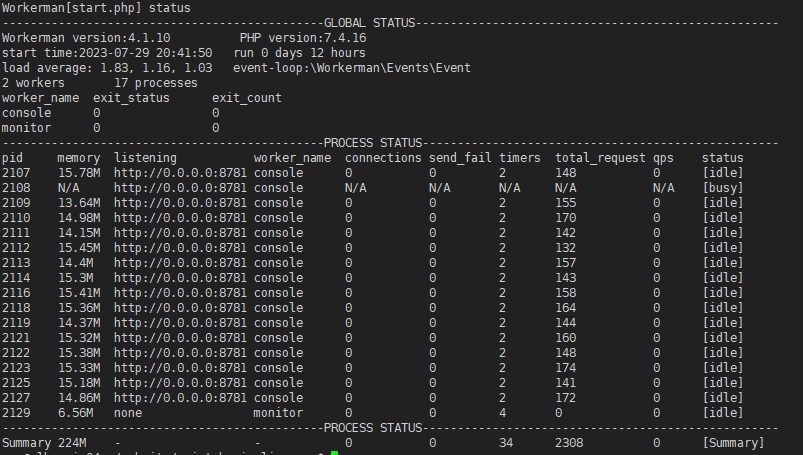Click 'Summary 224M' in the summary row

click(44, 443)
